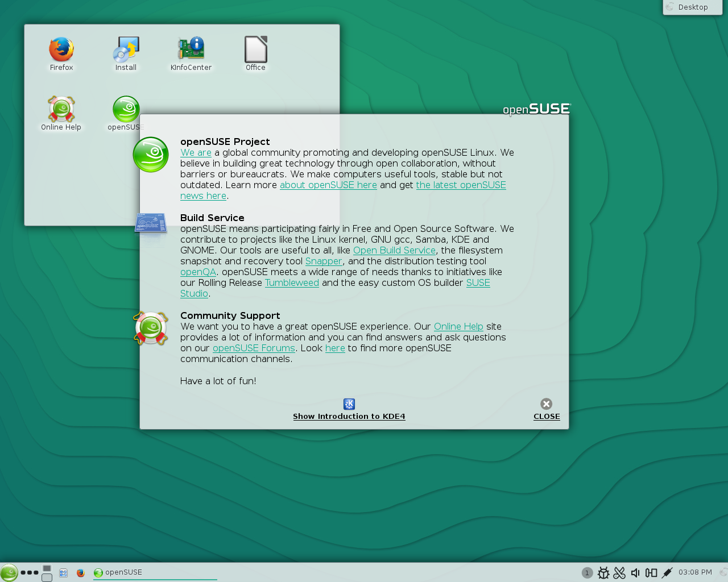The width and height of the screenshot is (728, 582).
Task: Switch to the bottom virtual desktop in pager
Action: [47, 577]
